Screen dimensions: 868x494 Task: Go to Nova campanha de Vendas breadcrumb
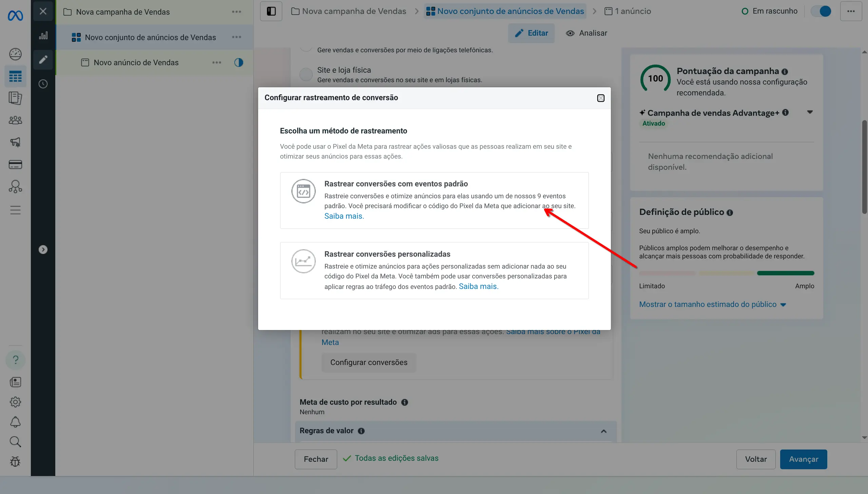point(348,11)
